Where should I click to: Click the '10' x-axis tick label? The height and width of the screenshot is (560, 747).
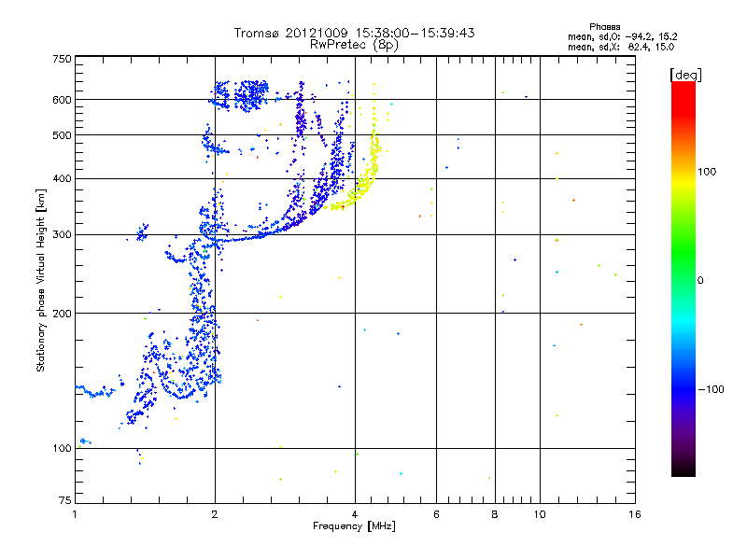[540, 514]
